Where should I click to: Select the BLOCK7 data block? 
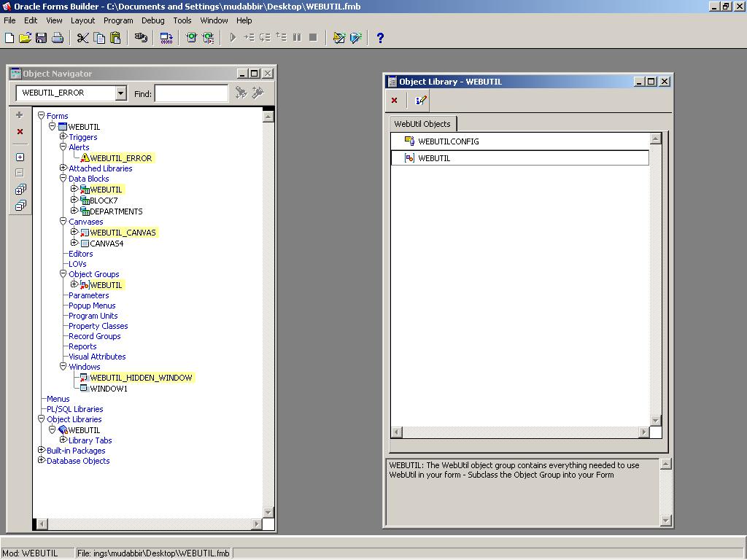point(104,201)
